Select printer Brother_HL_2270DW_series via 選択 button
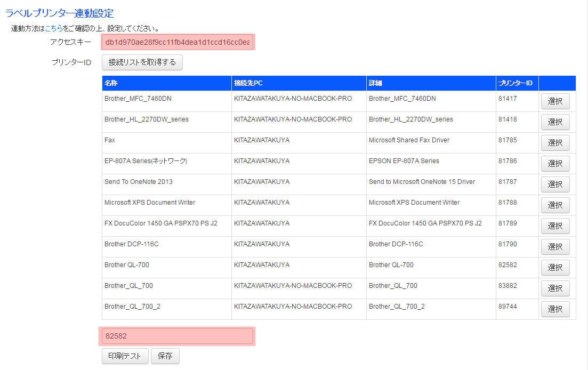Image resolution: width=588 pixels, height=370 pixels. (x=555, y=122)
